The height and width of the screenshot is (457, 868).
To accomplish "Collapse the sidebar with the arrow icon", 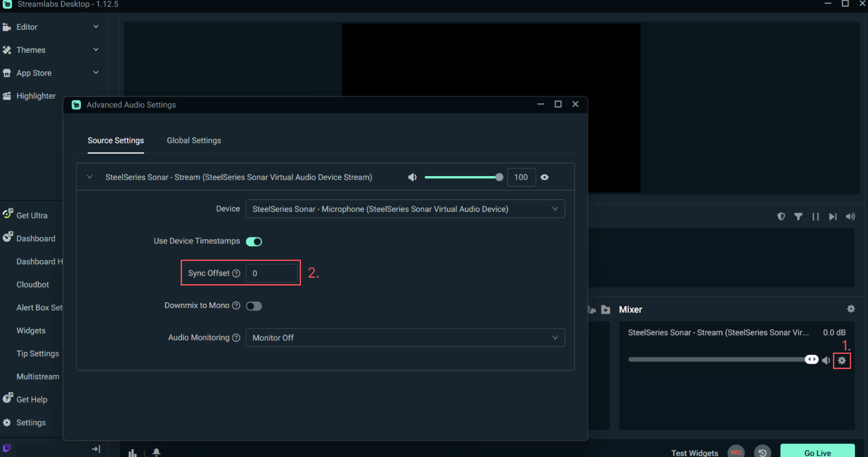I will click(x=96, y=449).
